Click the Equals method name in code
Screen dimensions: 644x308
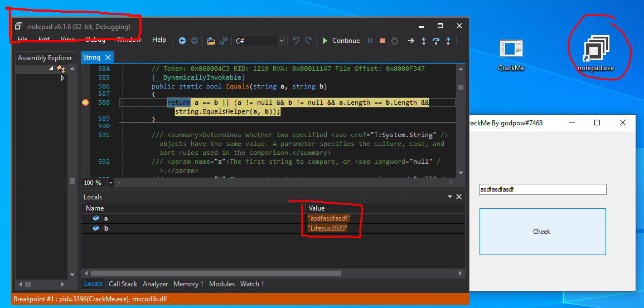click(238, 86)
